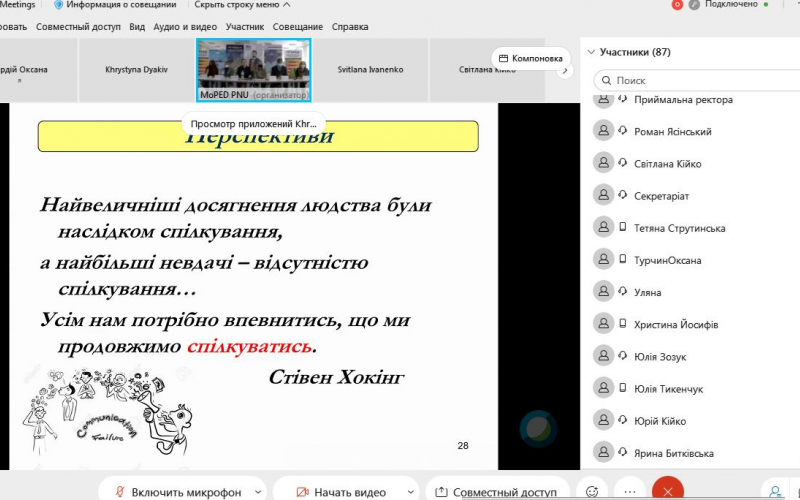Click the participants panel icon in toolbar
The height and width of the screenshot is (500, 800).
[775, 491]
